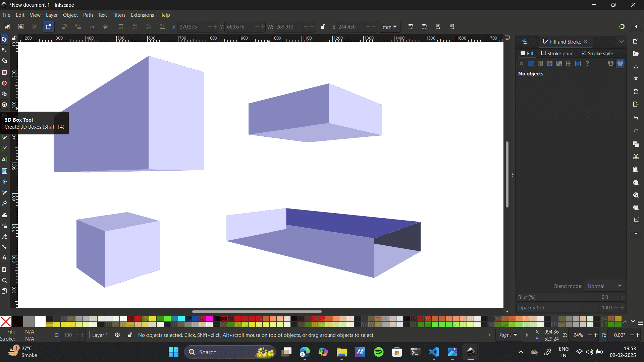Viewport: 644px width, 362px height.
Task: Close the Fill and Stroke panel
Action: [x=585, y=42]
